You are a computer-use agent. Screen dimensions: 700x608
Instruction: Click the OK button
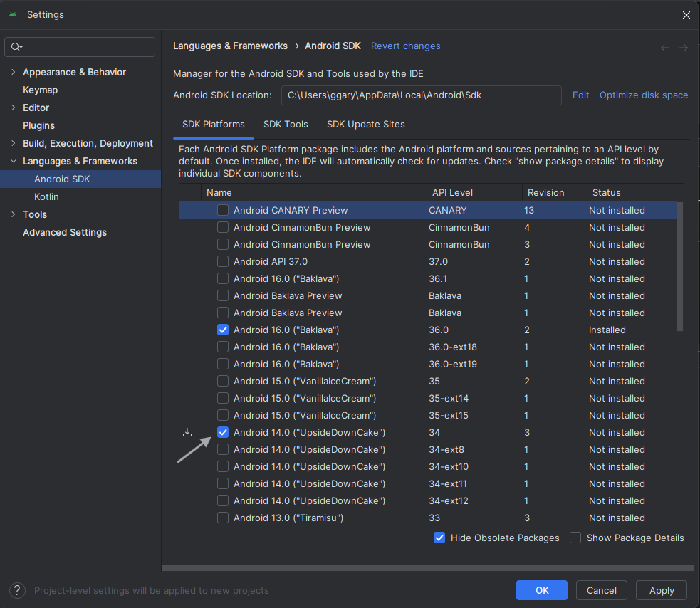pos(541,590)
